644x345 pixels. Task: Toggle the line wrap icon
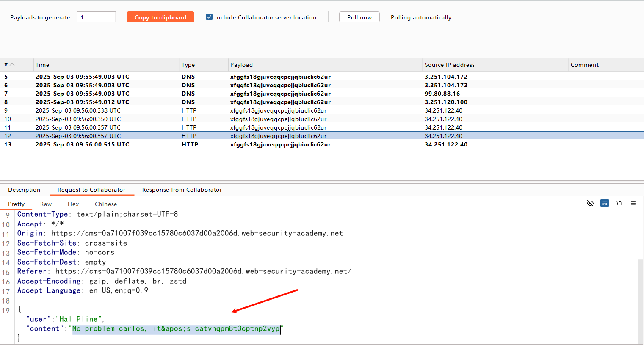pyautogui.click(x=605, y=203)
